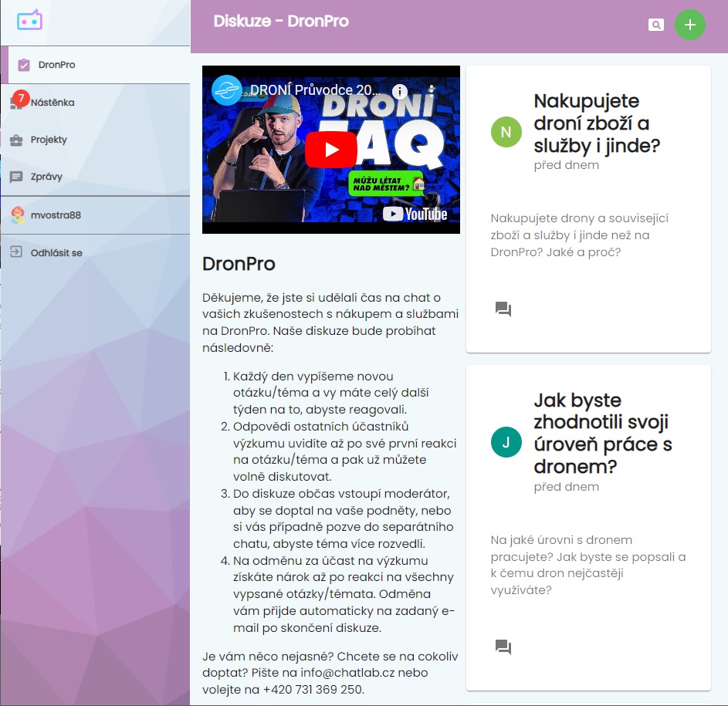Open mvostra88 profile entry
This screenshot has height=706, width=728.
click(x=96, y=215)
